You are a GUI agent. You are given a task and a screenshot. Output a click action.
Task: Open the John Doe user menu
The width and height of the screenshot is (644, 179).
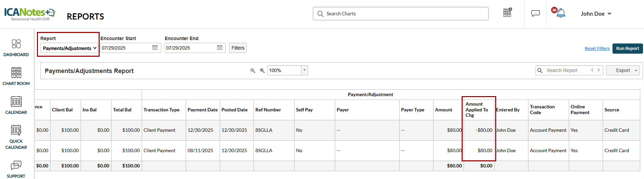tap(596, 14)
